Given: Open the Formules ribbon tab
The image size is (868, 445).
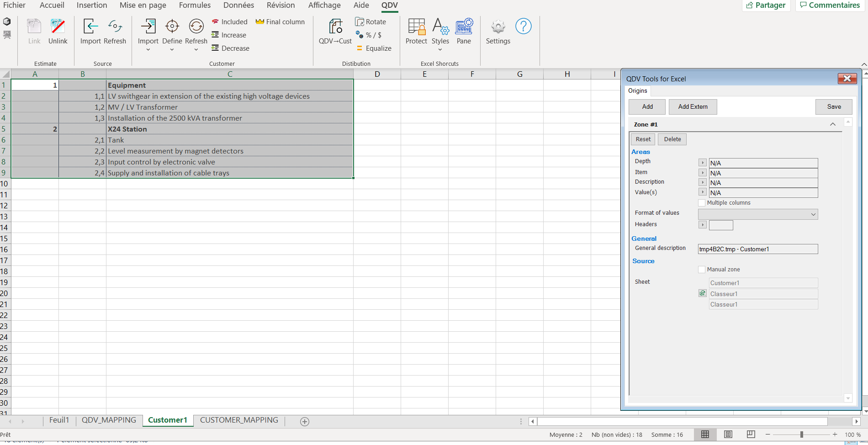Looking at the screenshot, I should (195, 5).
